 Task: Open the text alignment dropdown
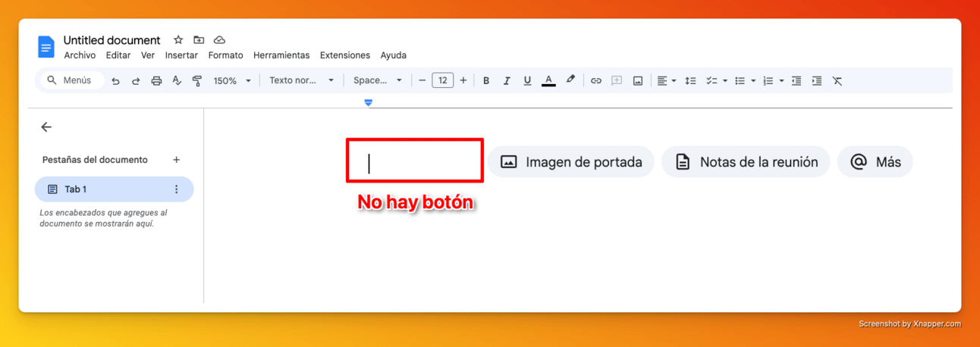coord(666,80)
